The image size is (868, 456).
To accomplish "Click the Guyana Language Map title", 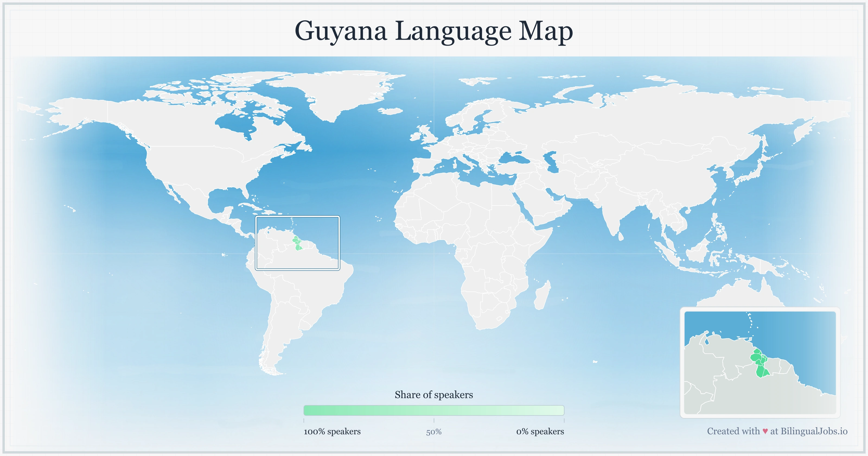I will click(x=434, y=32).
